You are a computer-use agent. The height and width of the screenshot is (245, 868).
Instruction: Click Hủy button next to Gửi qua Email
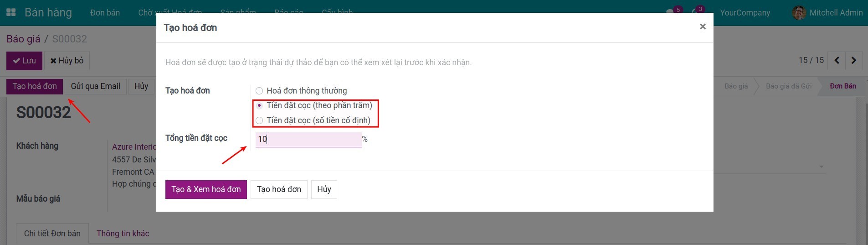[x=141, y=86]
